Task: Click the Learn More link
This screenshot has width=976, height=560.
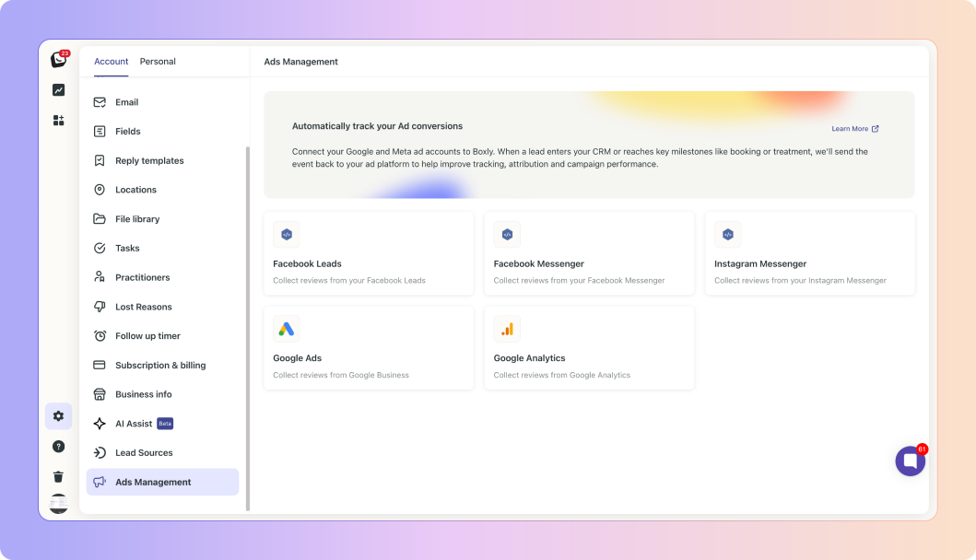Action: tap(855, 129)
